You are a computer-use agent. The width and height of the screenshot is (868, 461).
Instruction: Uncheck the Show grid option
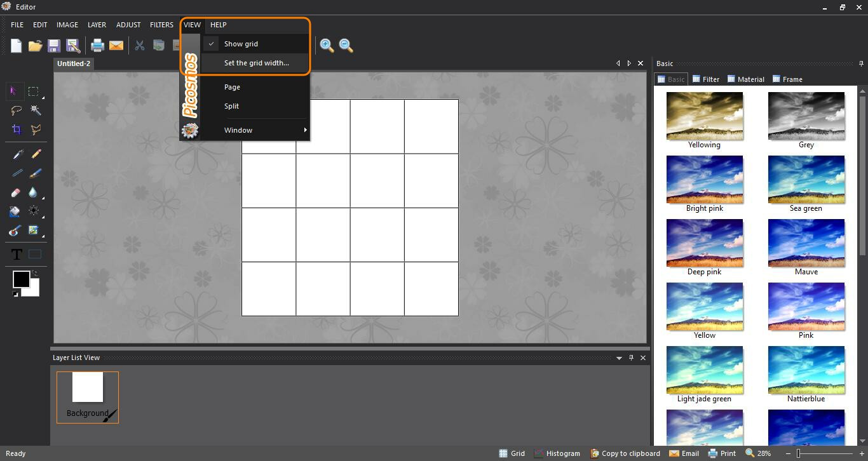[241, 44]
